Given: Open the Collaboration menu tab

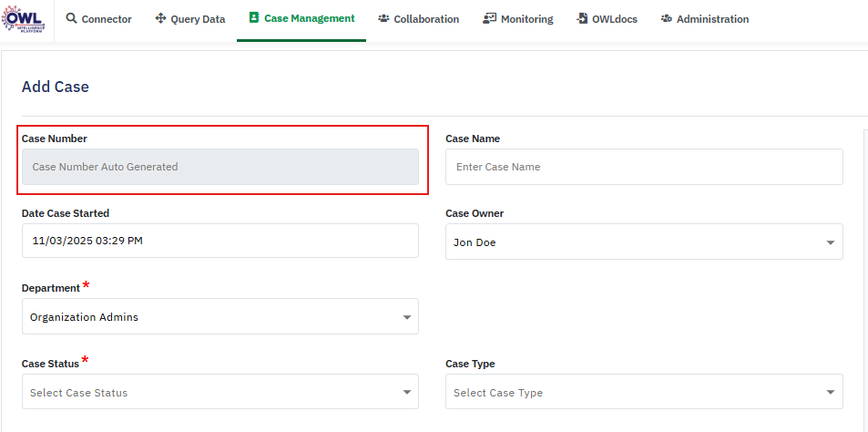Looking at the screenshot, I should click(x=426, y=19).
